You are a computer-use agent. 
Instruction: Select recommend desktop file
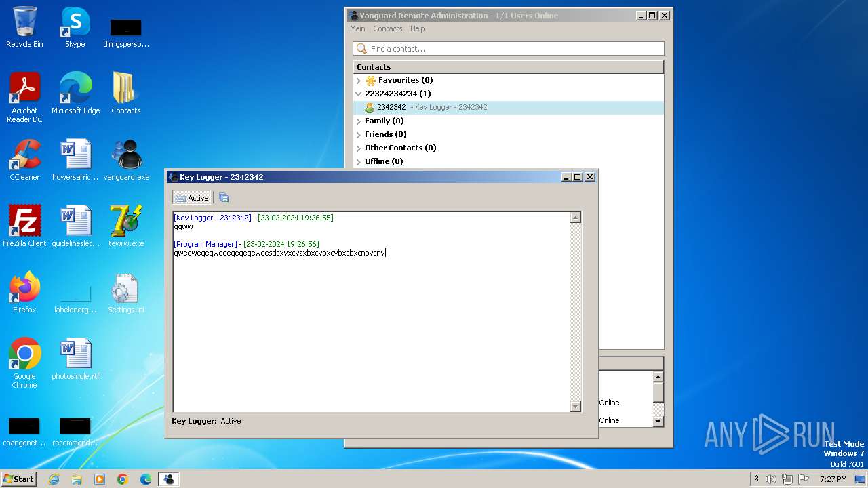click(x=75, y=432)
